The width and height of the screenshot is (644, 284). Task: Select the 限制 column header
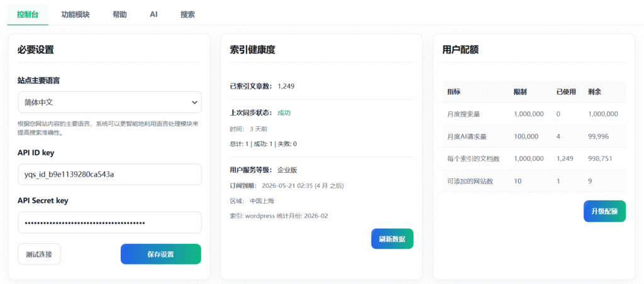pos(520,92)
